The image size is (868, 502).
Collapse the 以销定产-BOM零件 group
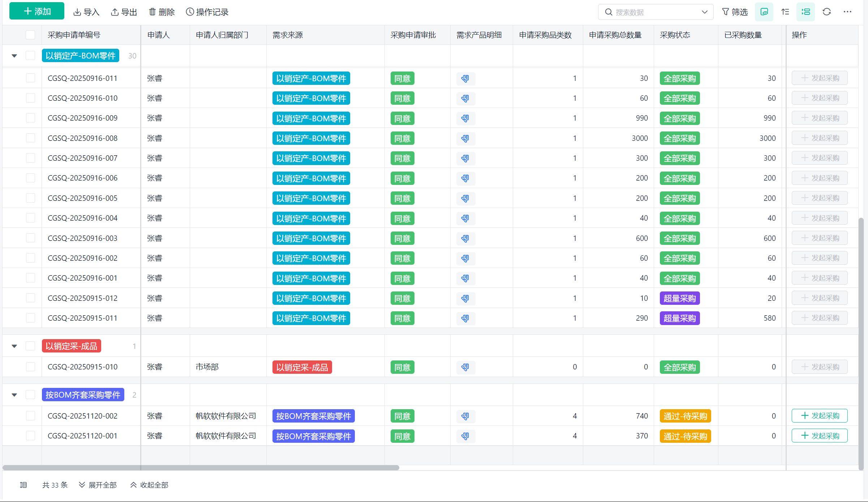14,56
